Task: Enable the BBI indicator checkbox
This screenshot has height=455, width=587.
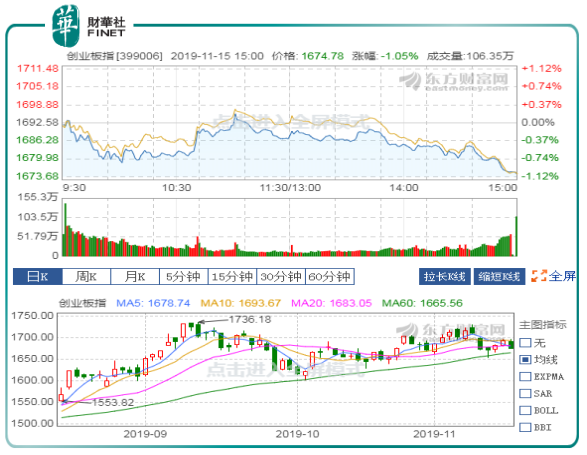Action: [525, 427]
